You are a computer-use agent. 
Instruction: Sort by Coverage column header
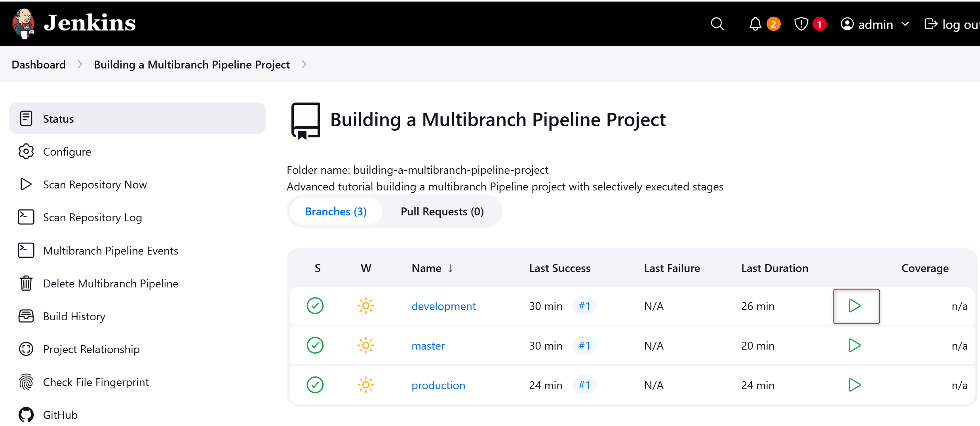[x=925, y=268]
